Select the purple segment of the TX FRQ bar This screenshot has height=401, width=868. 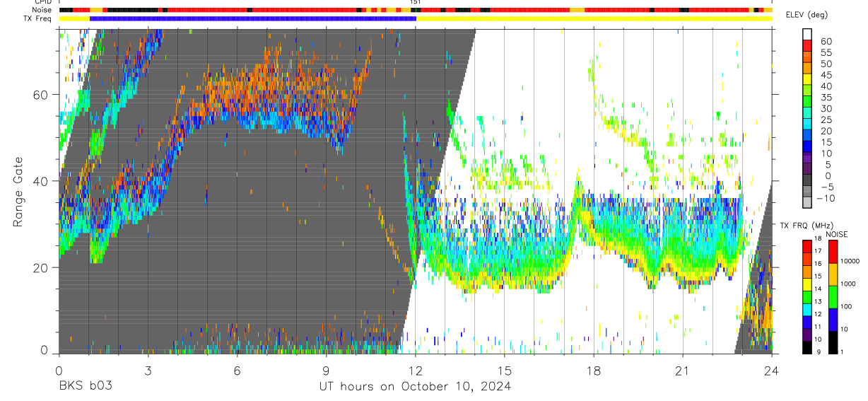[x=807, y=335]
